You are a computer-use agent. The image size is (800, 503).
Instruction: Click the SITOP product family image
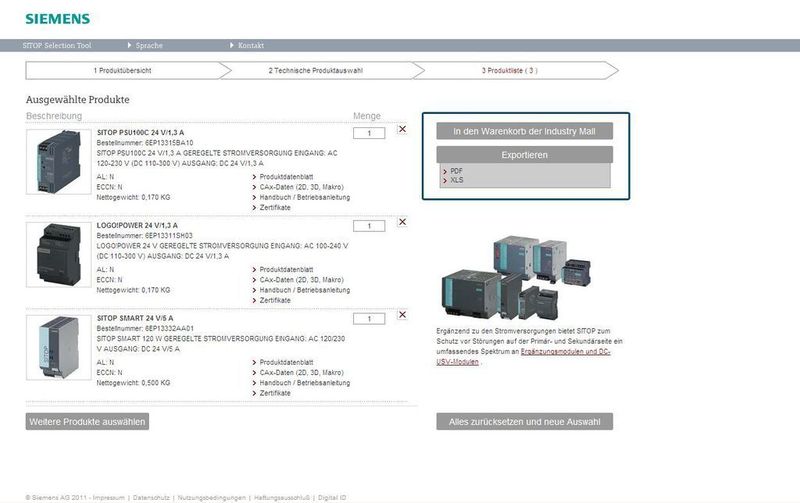click(516, 277)
